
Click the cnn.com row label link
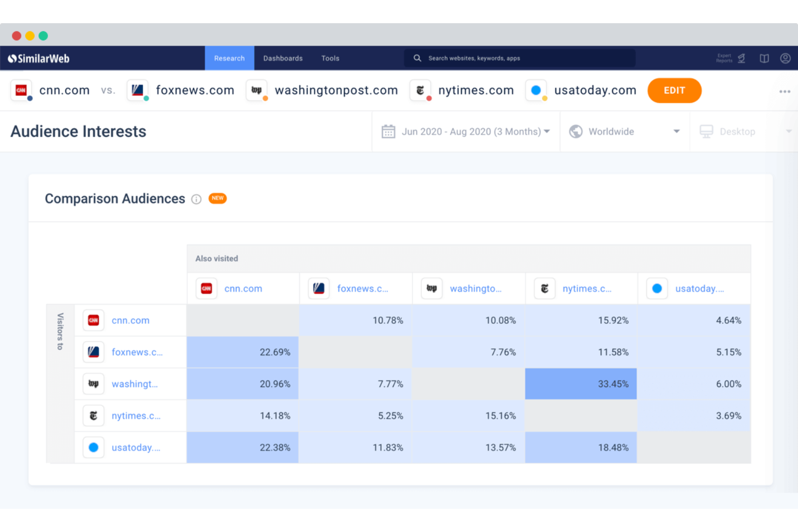(x=130, y=321)
